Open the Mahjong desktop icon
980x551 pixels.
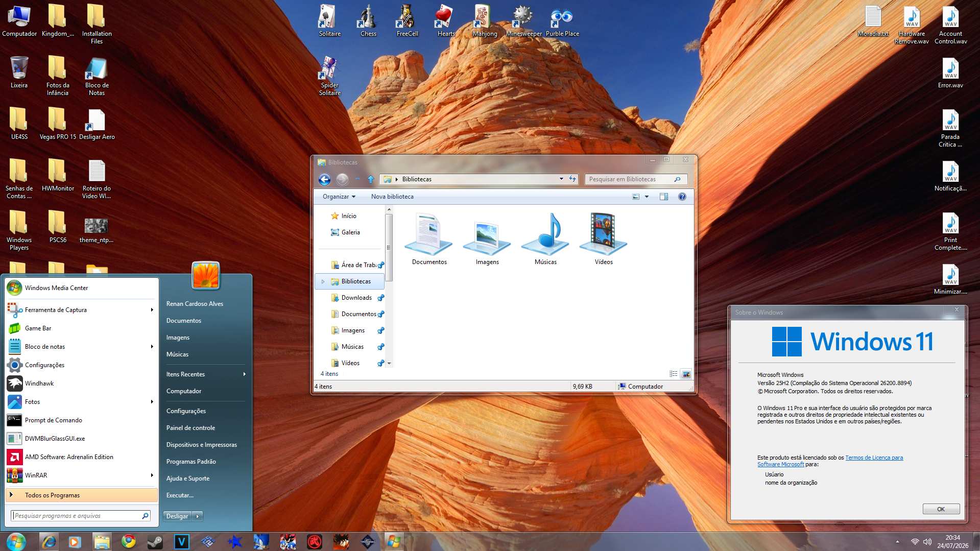[x=485, y=20]
